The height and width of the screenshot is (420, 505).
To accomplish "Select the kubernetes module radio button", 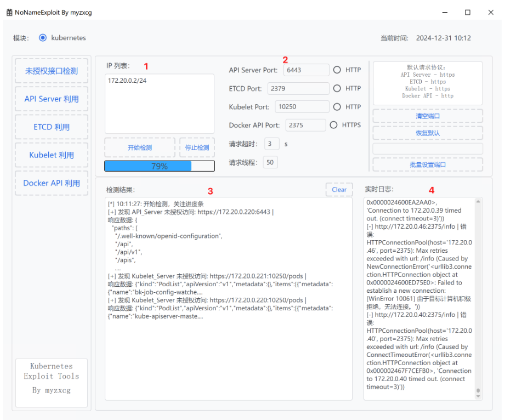I will (x=43, y=38).
